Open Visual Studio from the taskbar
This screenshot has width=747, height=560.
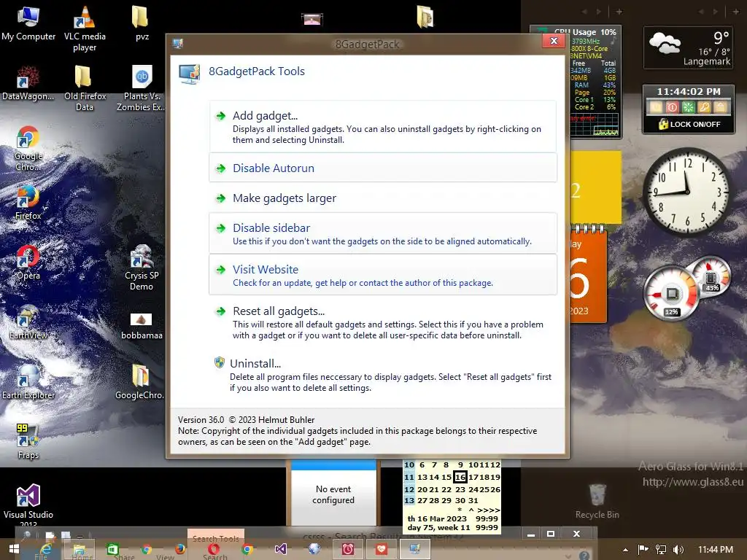[281, 549]
